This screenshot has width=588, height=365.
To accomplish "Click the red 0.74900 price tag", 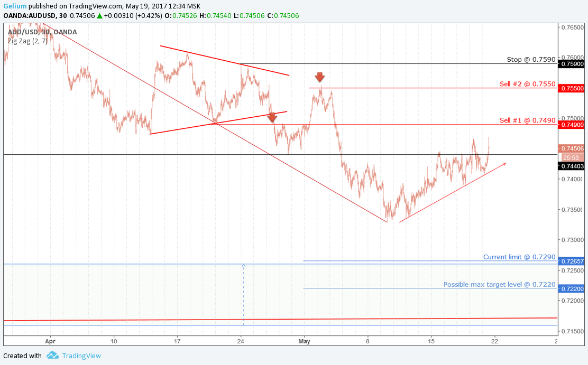I will (572, 125).
